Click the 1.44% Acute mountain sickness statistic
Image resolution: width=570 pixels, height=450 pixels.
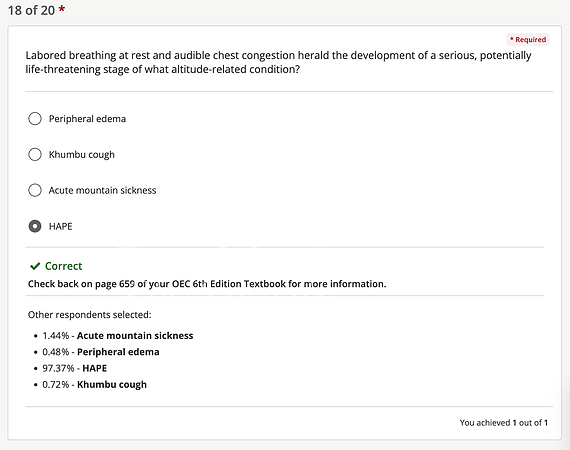click(118, 336)
